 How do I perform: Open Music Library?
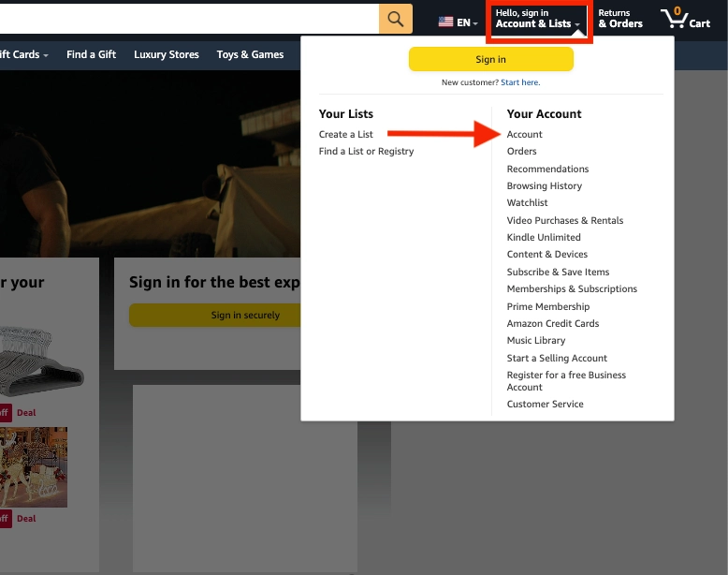[x=536, y=340]
